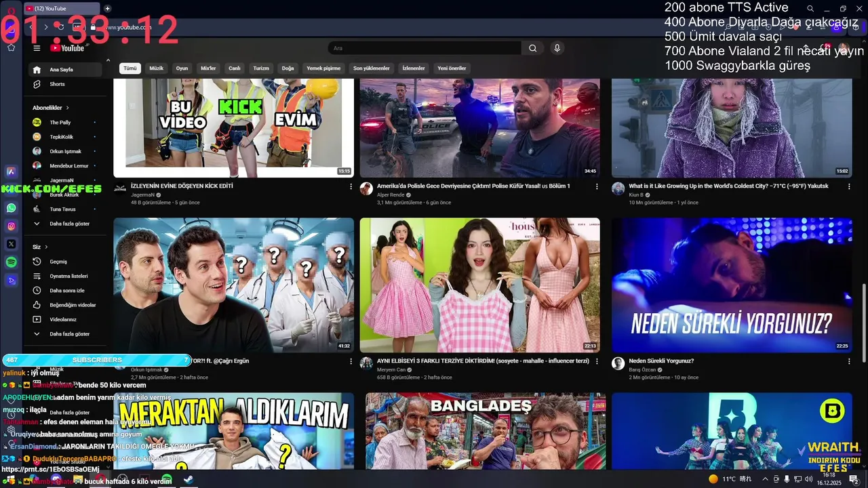Click Kiun B channel avatar
The height and width of the screenshot is (488, 868).
618,188
